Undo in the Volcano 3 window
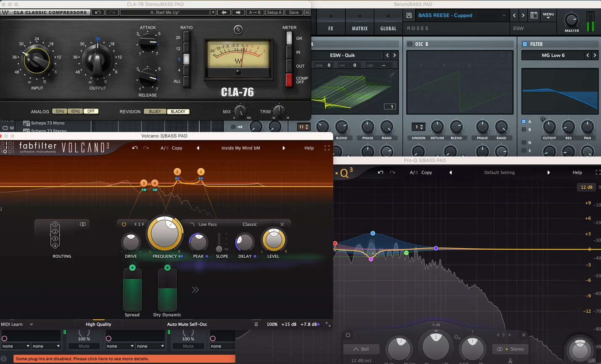The height and width of the screenshot is (364, 601). point(135,148)
